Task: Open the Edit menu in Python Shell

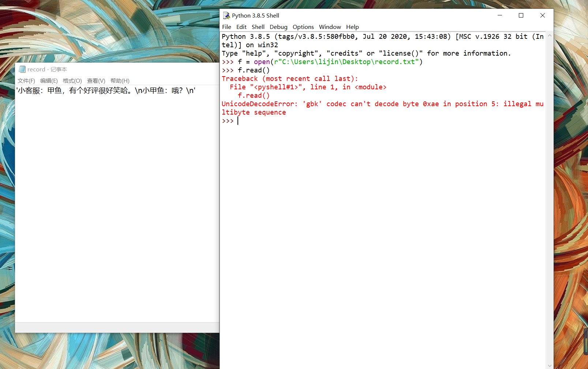Action: click(241, 27)
